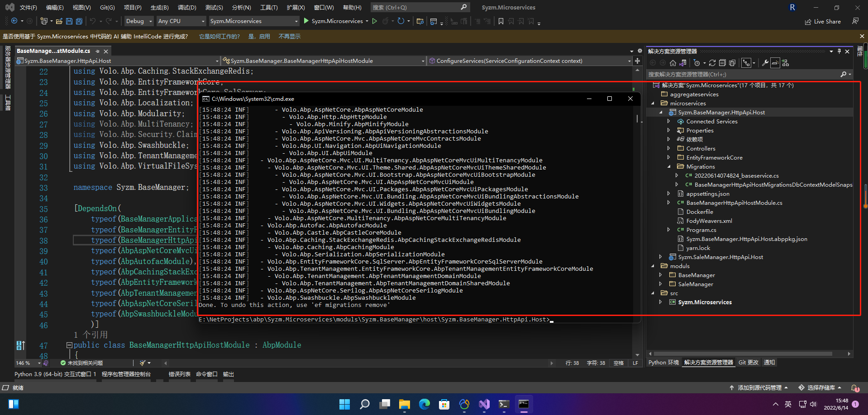Viewport: 868px width, 415px height.
Task: Open the 错误列表 bottom tab
Action: [180, 374]
